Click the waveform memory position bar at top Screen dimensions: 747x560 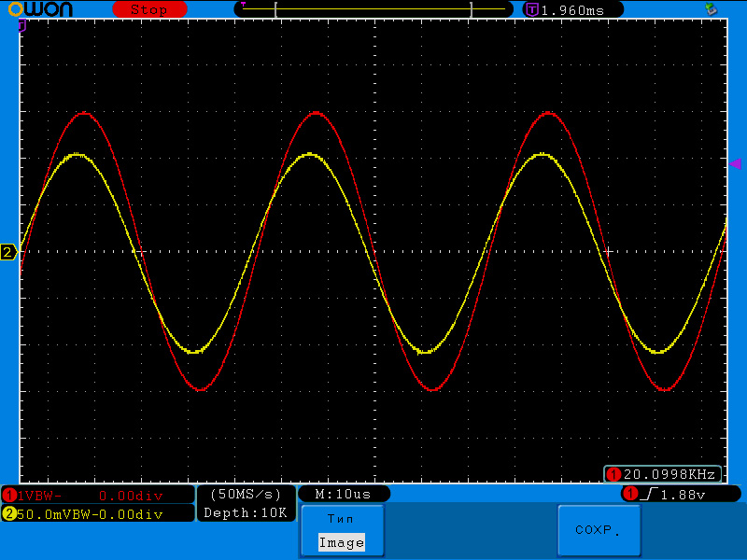(x=373, y=9)
